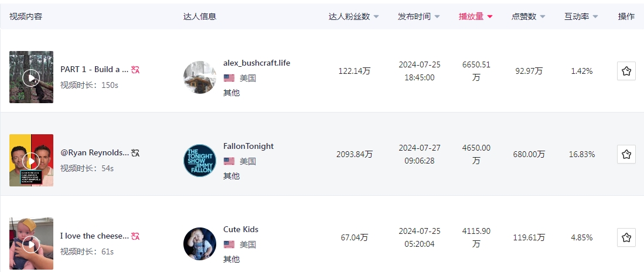Viewport: 644px width, 272px height.
Task: Click the Tonight Show Jimmy Fallon avatar
Action: (x=200, y=161)
